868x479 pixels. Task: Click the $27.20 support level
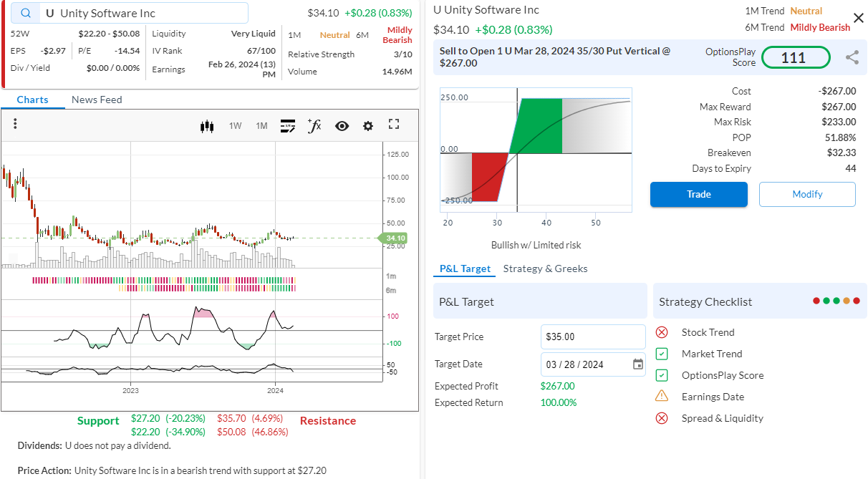point(168,418)
